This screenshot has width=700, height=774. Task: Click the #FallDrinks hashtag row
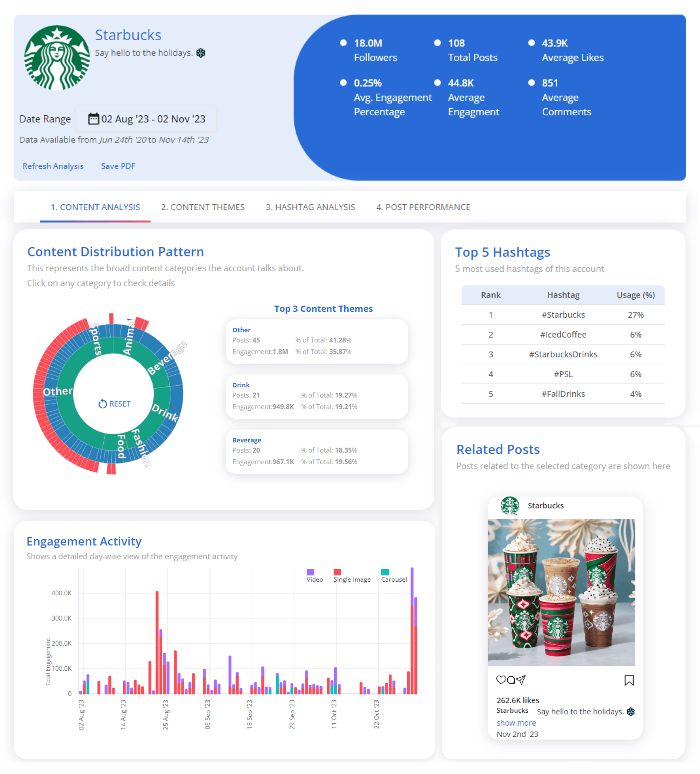[563, 394]
